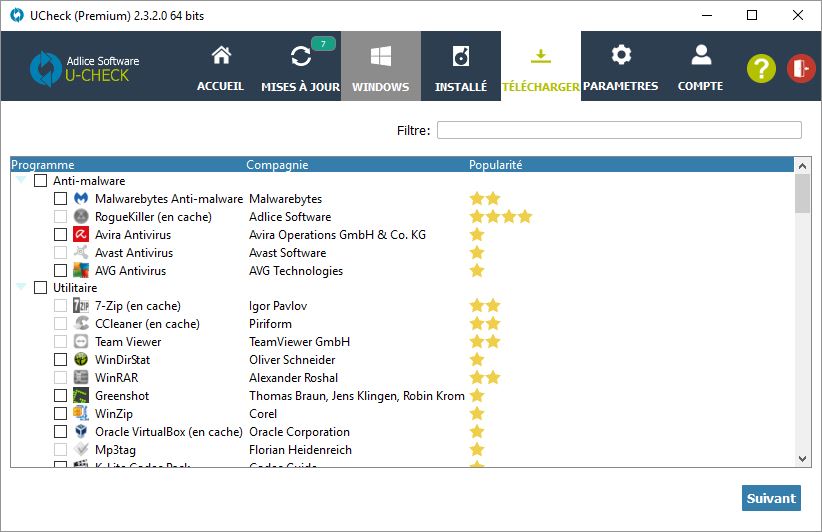Image resolution: width=822 pixels, height=532 pixels.
Task: Select the Greenshot checkbox
Action: pyautogui.click(x=61, y=396)
